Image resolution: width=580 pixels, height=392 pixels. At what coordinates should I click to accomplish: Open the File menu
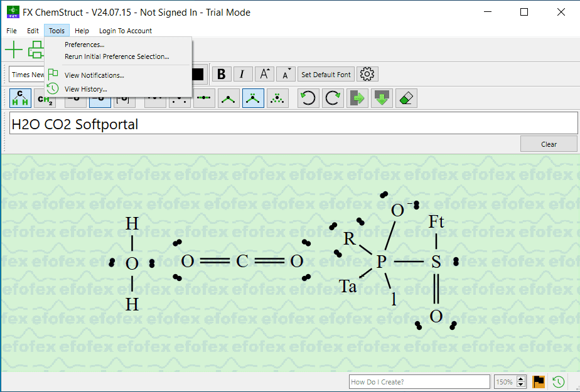click(11, 31)
